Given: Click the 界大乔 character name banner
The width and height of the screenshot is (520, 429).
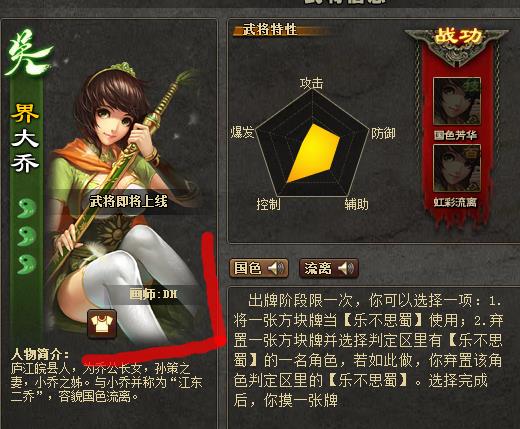Looking at the screenshot, I should (25, 137).
